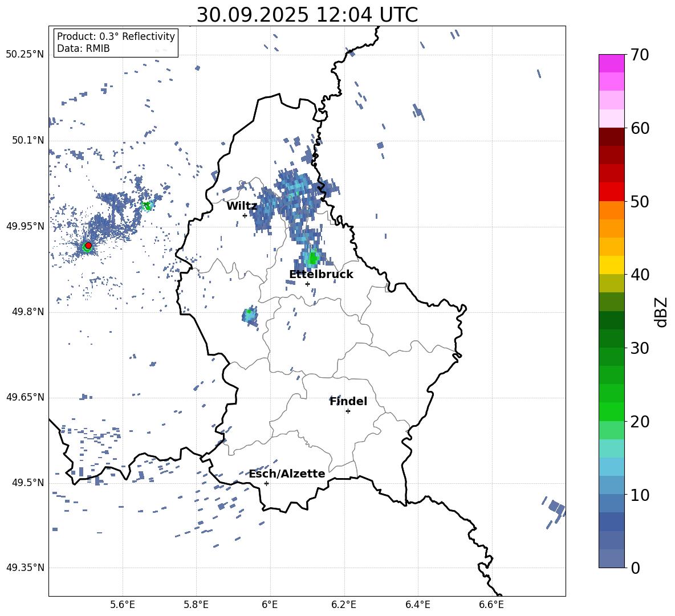Click the 60 tick label on colorbar
The image size is (675, 616).
point(640,128)
